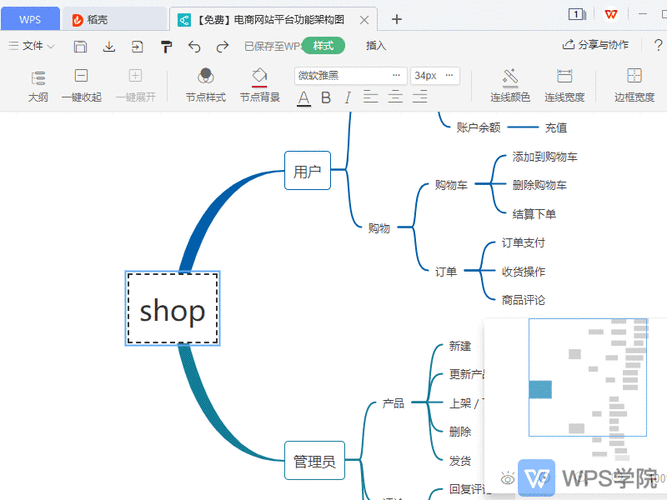Select the 订单 node
Viewport: 667px width, 500px height.
446,271
